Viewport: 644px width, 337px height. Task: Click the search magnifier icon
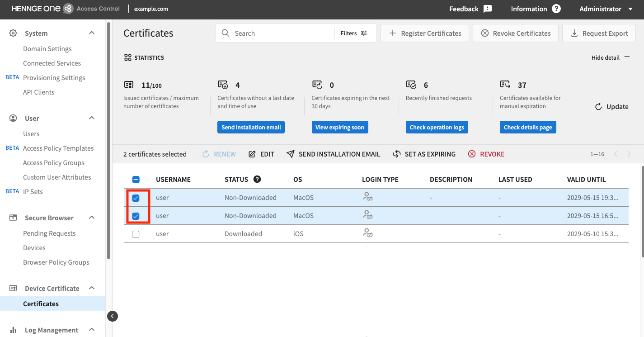[226, 33]
